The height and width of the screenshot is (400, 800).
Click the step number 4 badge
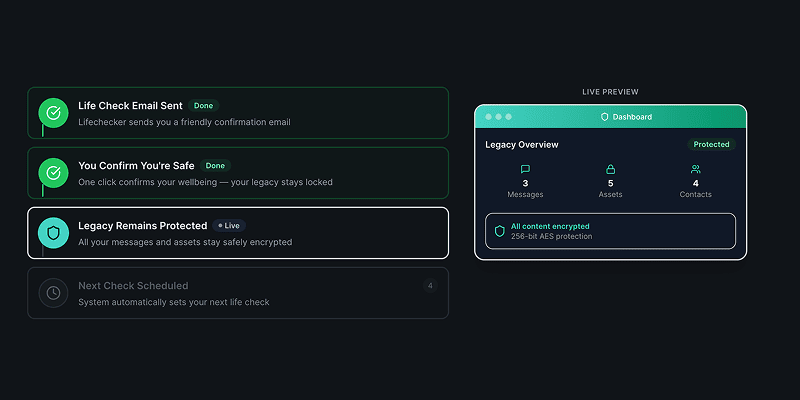(x=430, y=286)
